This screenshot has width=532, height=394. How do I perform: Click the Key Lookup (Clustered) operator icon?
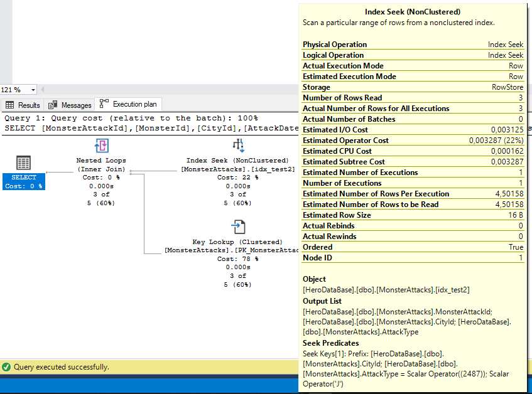click(238, 227)
